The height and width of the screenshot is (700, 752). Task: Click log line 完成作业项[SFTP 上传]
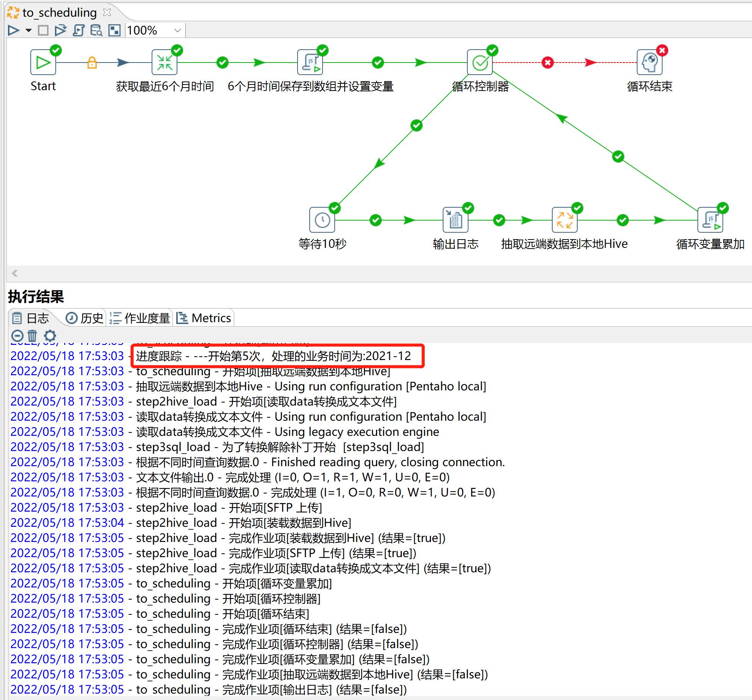coord(213,553)
